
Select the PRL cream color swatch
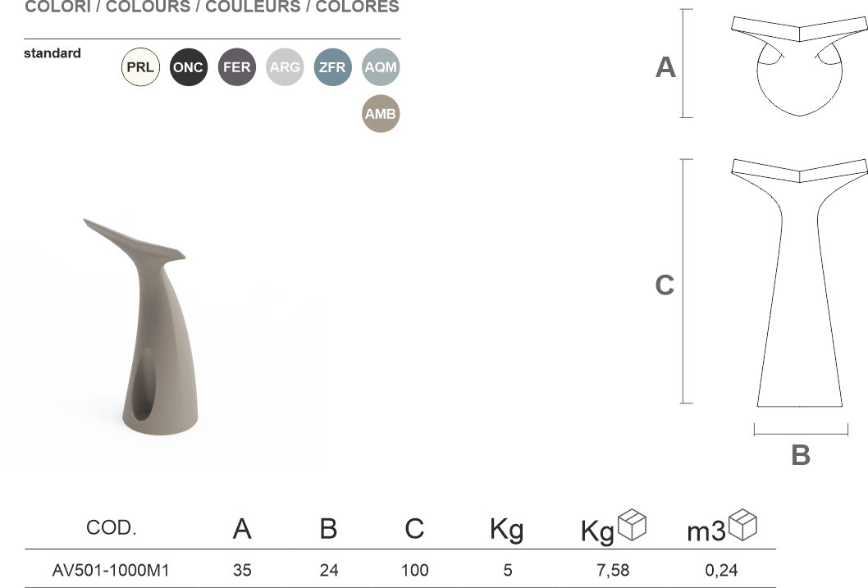[x=140, y=67]
